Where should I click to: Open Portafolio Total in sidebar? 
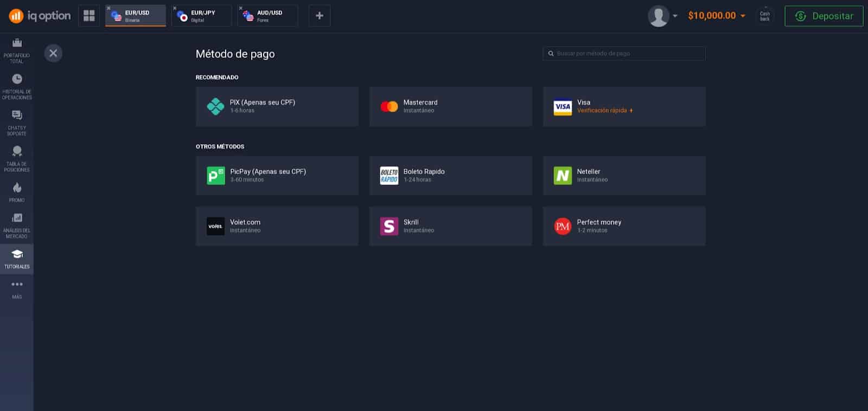17,50
